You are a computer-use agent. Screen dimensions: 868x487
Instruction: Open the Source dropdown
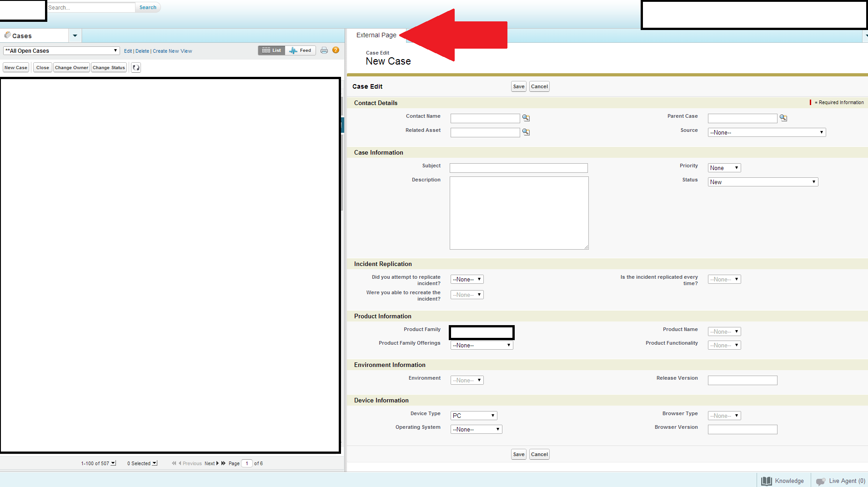coord(767,132)
